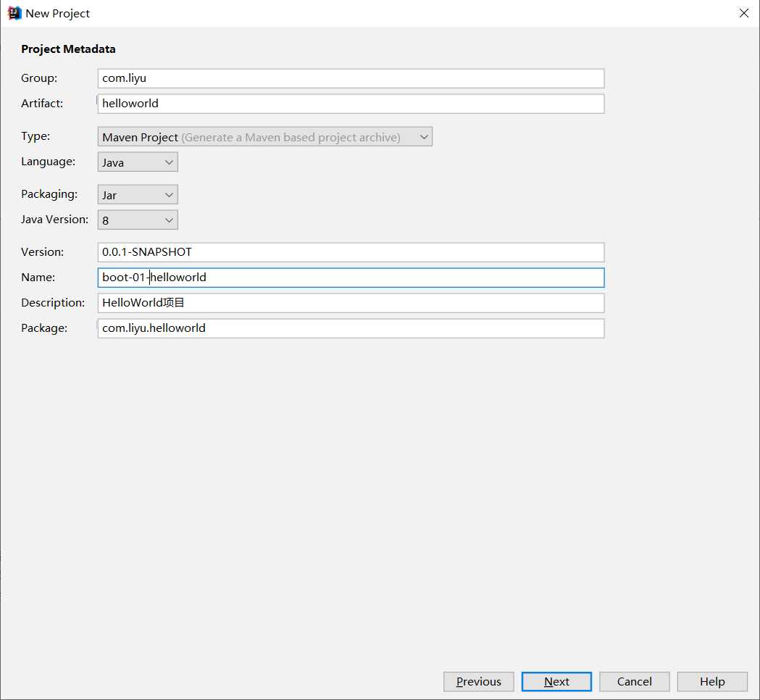This screenshot has height=700, width=760.
Task: Select the Package field com.liyu.helloworld
Action: click(351, 328)
